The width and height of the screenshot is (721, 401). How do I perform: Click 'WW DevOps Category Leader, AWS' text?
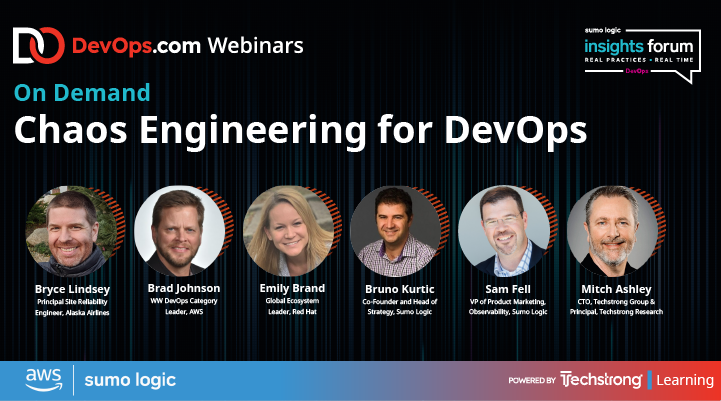pos(184,306)
